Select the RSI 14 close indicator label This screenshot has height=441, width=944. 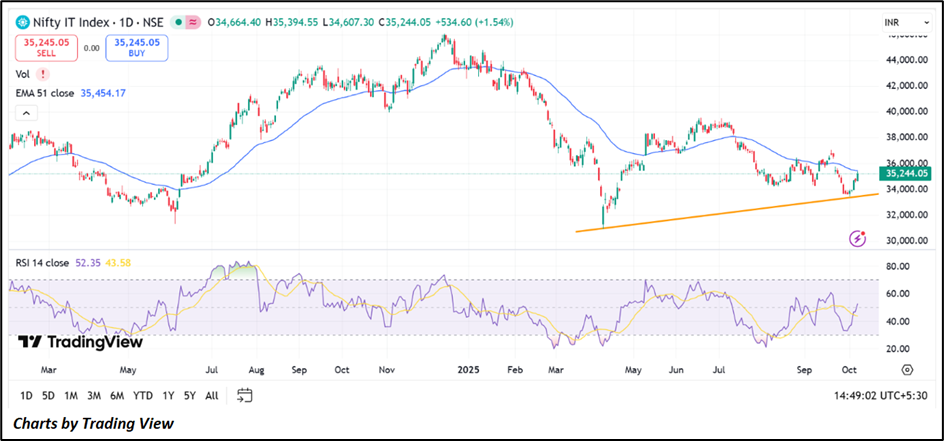tap(43, 263)
